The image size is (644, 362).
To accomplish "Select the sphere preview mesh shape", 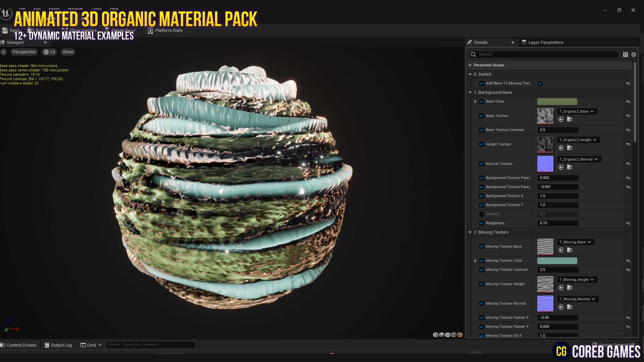I will click(441, 335).
